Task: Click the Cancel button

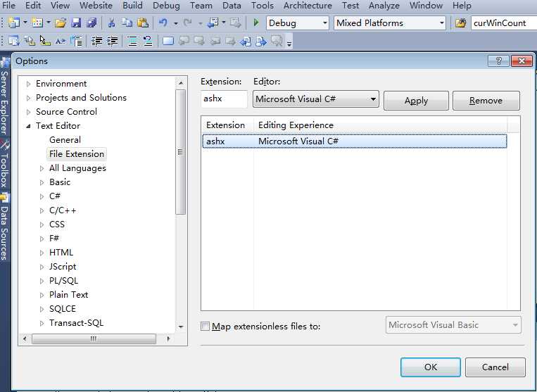Action: (x=495, y=367)
